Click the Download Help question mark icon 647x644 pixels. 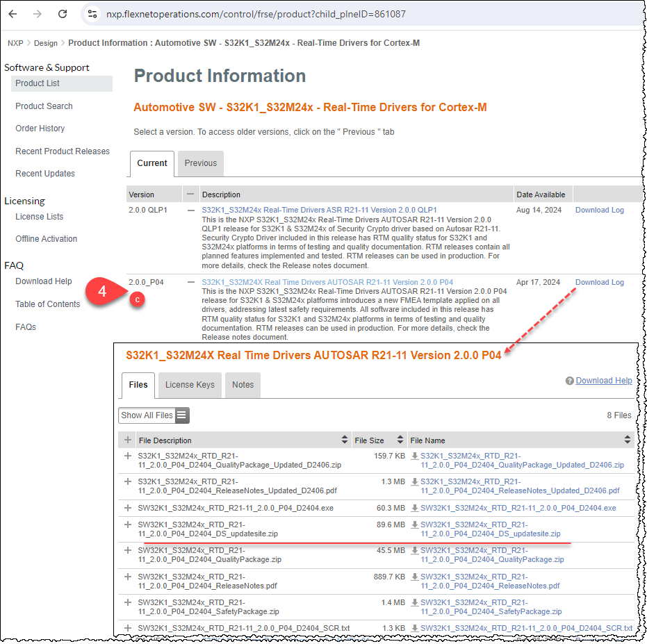click(x=570, y=381)
